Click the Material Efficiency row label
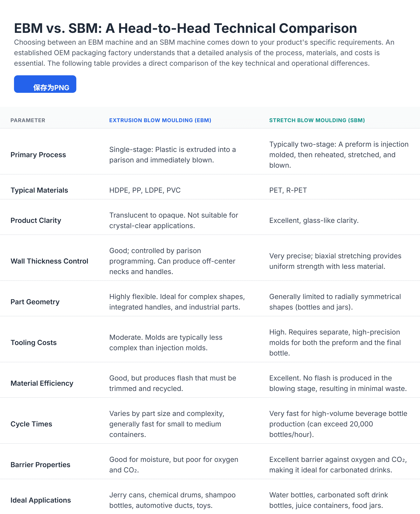Image resolution: width=420 pixels, height=514 pixels. coord(42,383)
